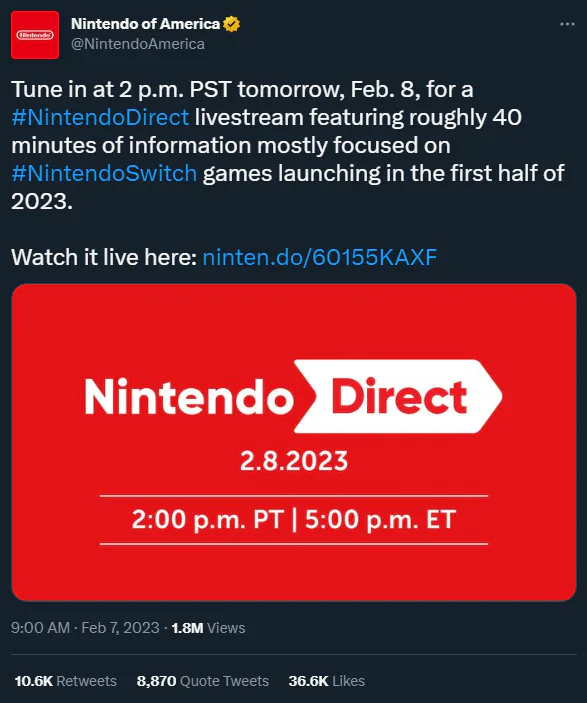587x703 pixels.
Task: Click the gold verified badge icon
Action: pos(231,24)
